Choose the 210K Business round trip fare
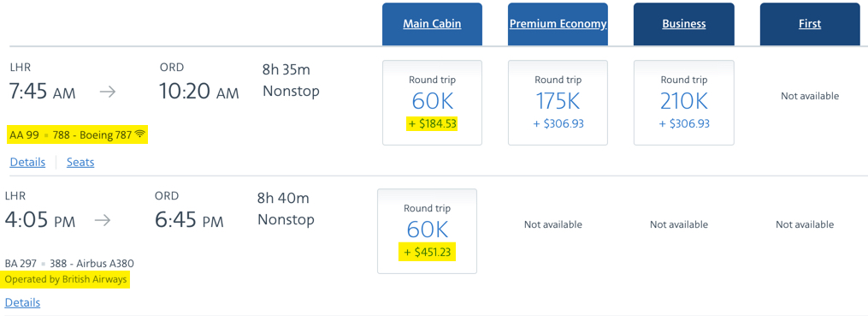Viewport: 868px width, 316px height. [683, 103]
